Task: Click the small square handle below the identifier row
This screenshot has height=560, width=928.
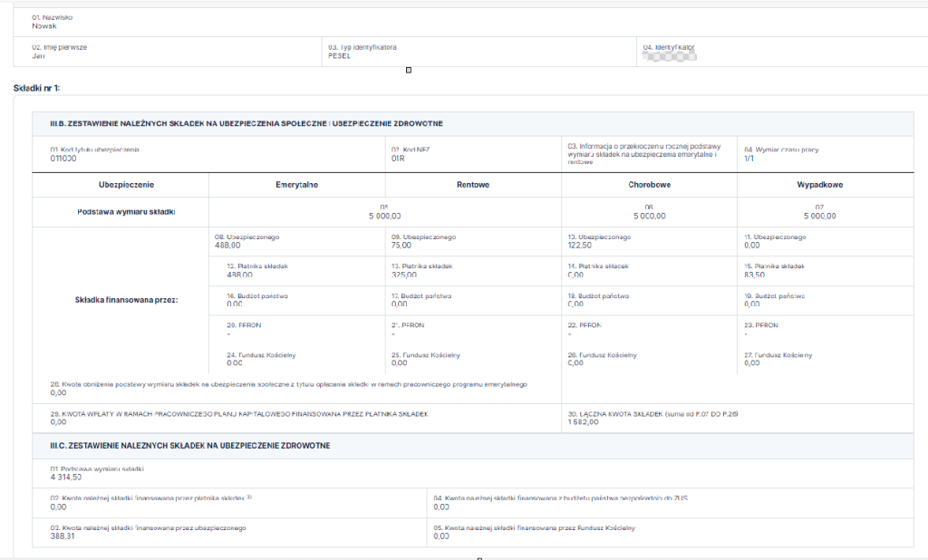Action: tap(409, 70)
